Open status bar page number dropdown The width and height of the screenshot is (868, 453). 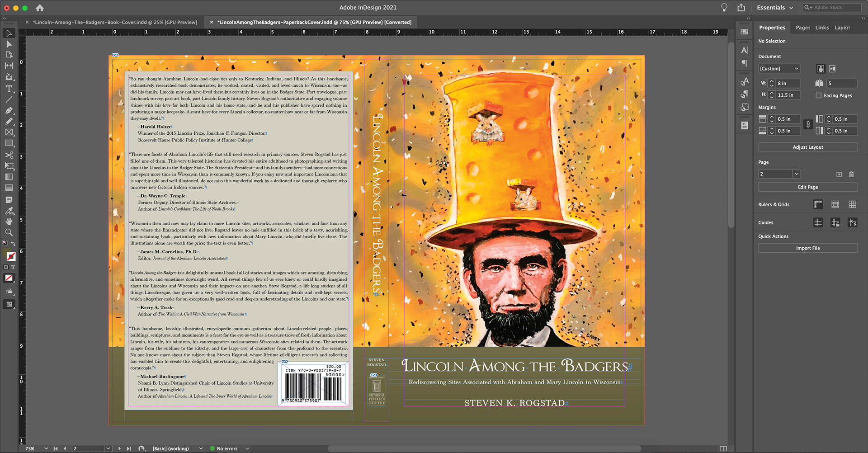pos(108,448)
